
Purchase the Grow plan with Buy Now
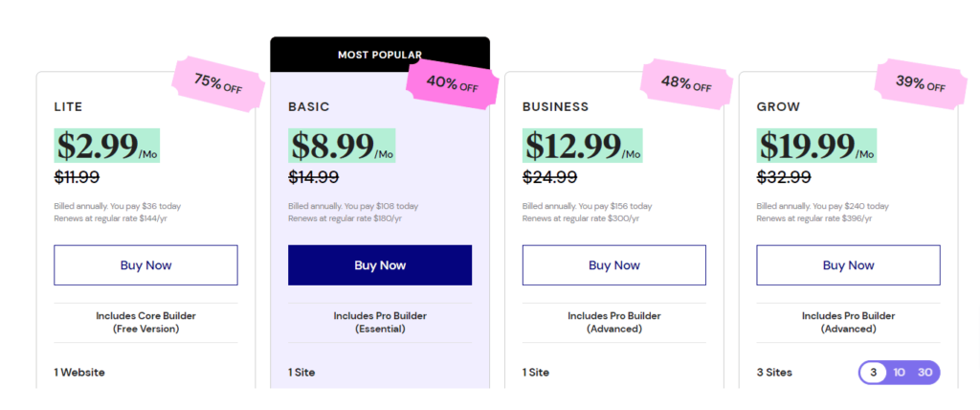[848, 265]
